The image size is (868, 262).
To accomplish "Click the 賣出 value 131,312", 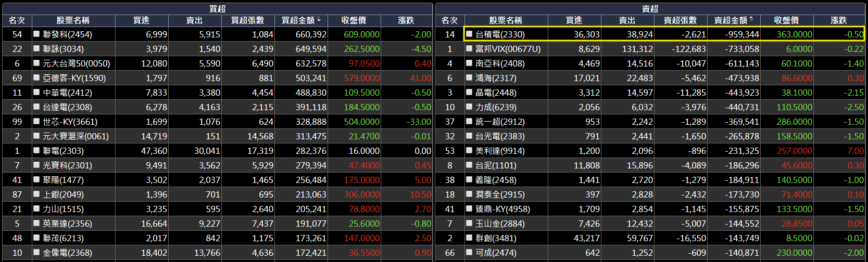I will [638, 49].
